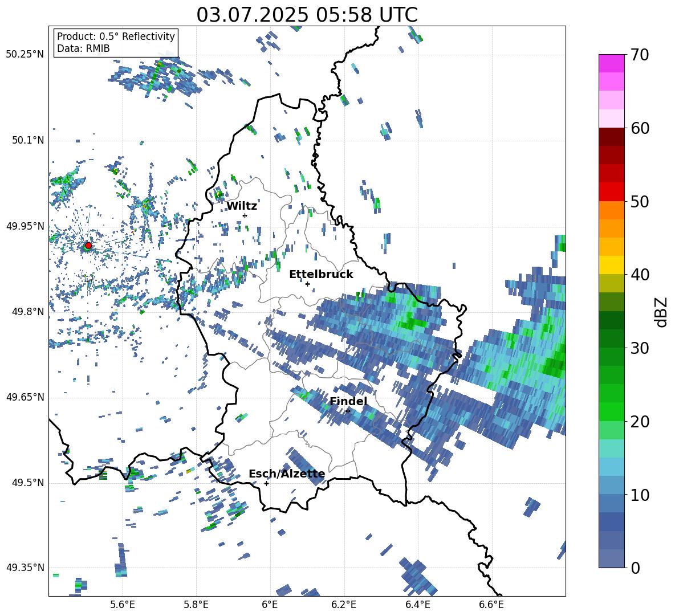Click the 5.8°E longitude label

[x=196, y=605]
